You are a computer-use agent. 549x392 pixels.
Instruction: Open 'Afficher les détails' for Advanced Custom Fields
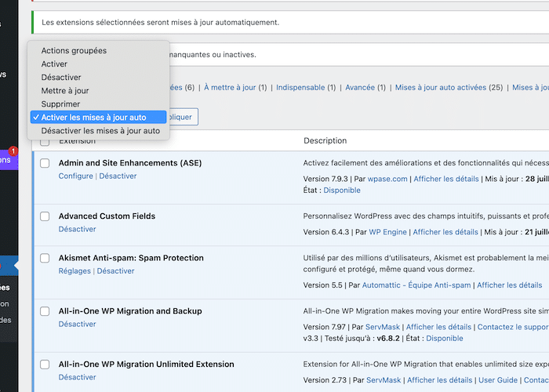click(x=445, y=232)
